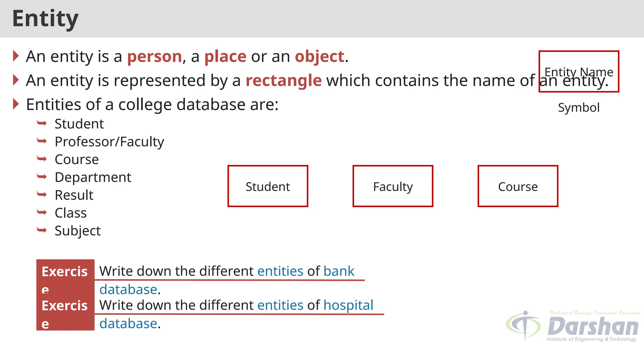Click the arrow bullet beside Class
Screen dimensions: 644x362
point(42,212)
